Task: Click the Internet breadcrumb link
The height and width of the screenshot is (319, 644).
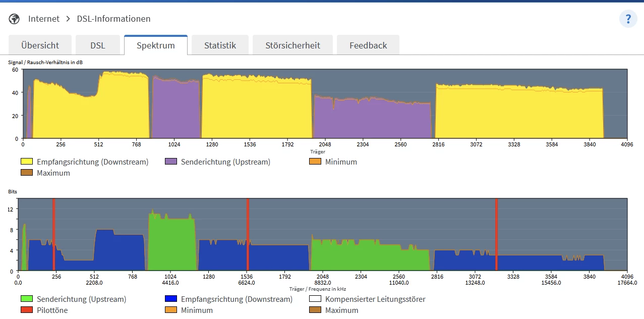Action: pos(44,19)
